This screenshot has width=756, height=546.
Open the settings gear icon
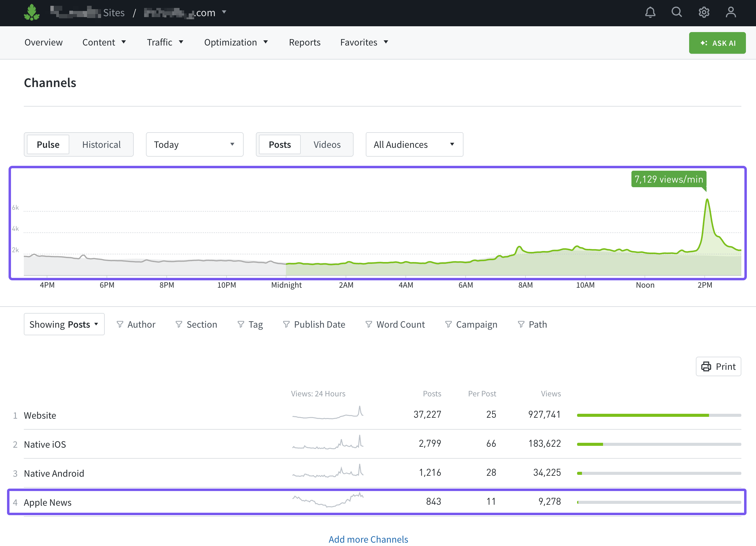coord(703,12)
